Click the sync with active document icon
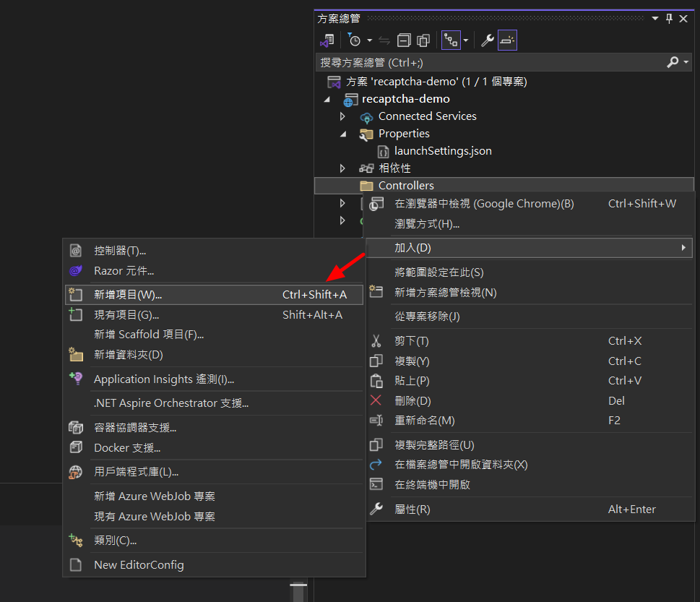This screenshot has height=602, width=700. 384,40
